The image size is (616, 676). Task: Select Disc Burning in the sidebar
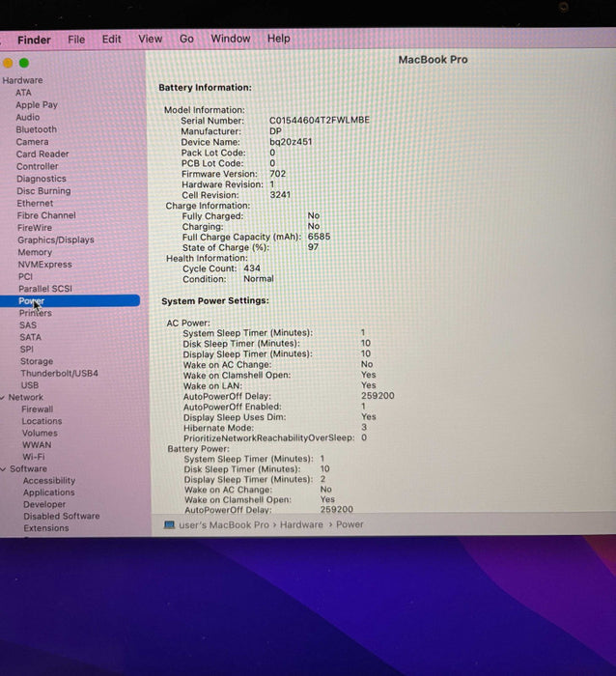point(43,191)
